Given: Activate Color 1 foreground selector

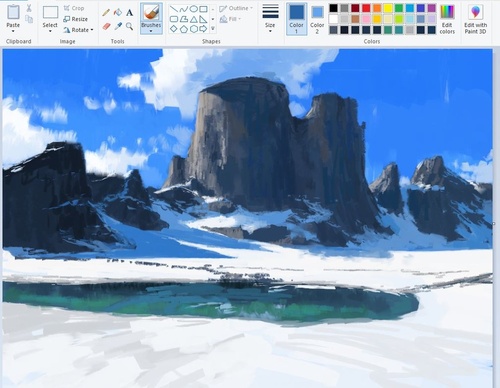Looking at the screenshot, I should (x=296, y=19).
